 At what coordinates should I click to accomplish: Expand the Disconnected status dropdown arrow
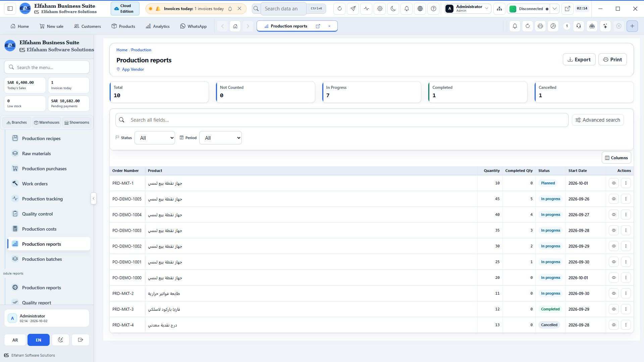[555, 9]
